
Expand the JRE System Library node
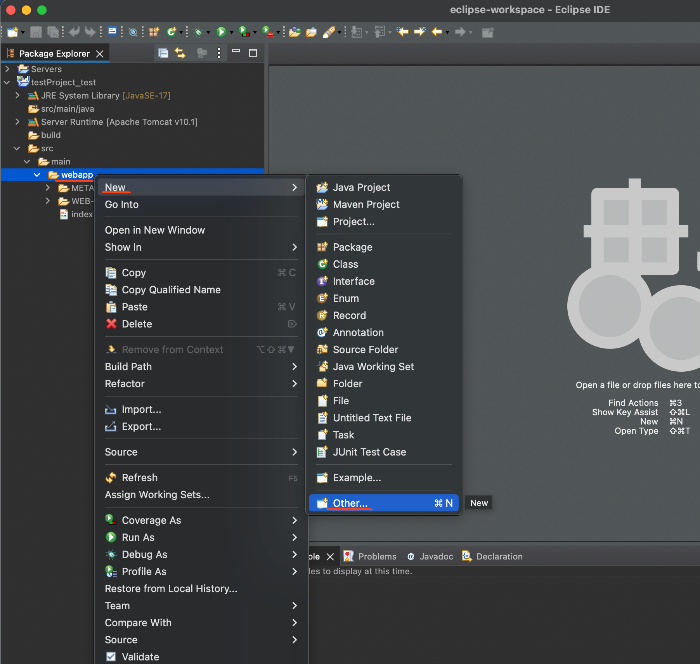pyautogui.click(x=17, y=96)
